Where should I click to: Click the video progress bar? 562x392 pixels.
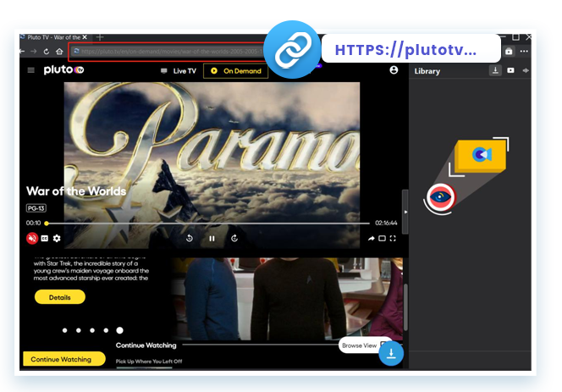[208, 223]
